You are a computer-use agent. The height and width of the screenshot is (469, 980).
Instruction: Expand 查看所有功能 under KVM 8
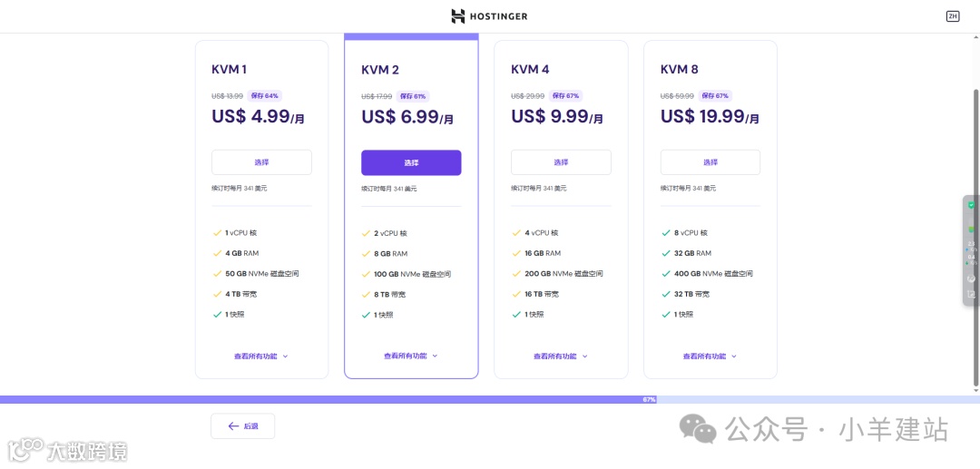[x=710, y=356]
